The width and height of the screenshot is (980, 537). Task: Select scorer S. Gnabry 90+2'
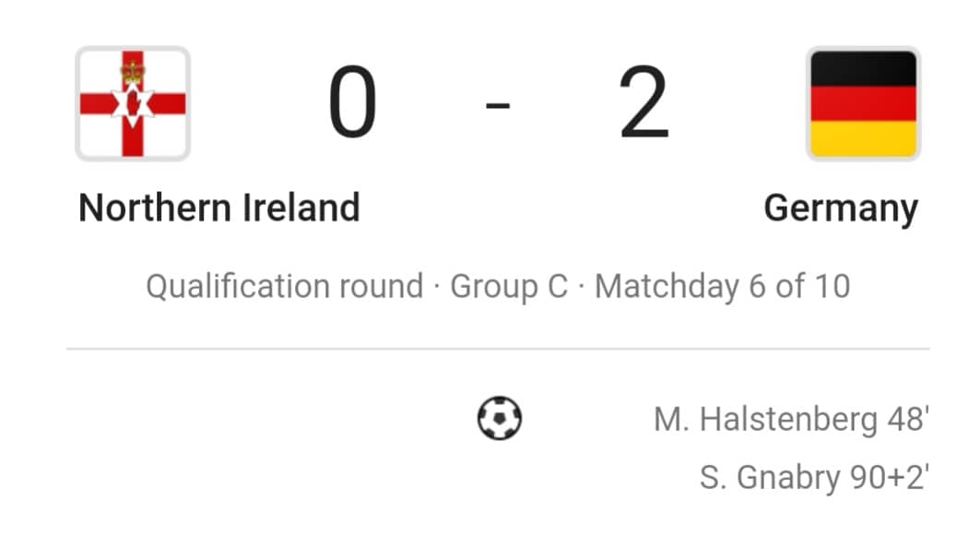(x=814, y=478)
